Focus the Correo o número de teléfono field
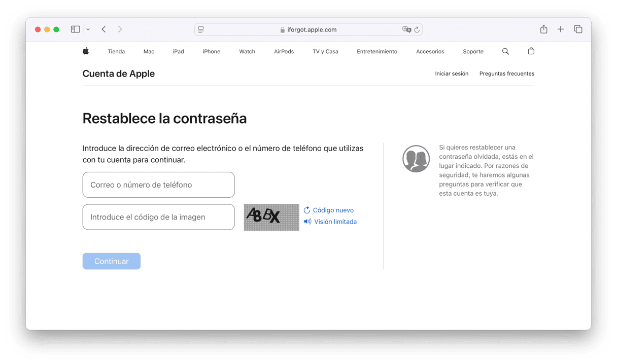This screenshot has width=617, height=364. click(x=158, y=185)
